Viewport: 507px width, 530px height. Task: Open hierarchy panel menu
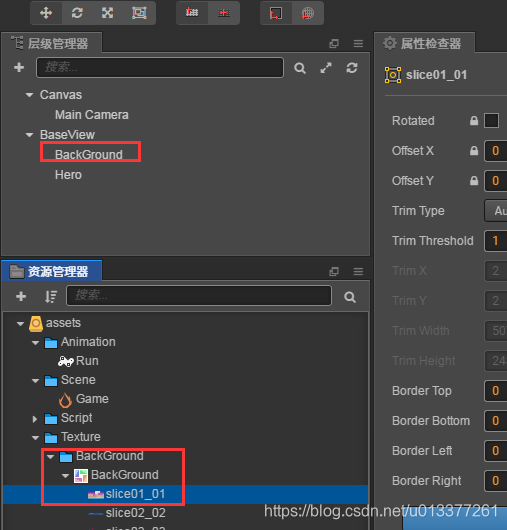pyautogui.click(x=358, y=44)
